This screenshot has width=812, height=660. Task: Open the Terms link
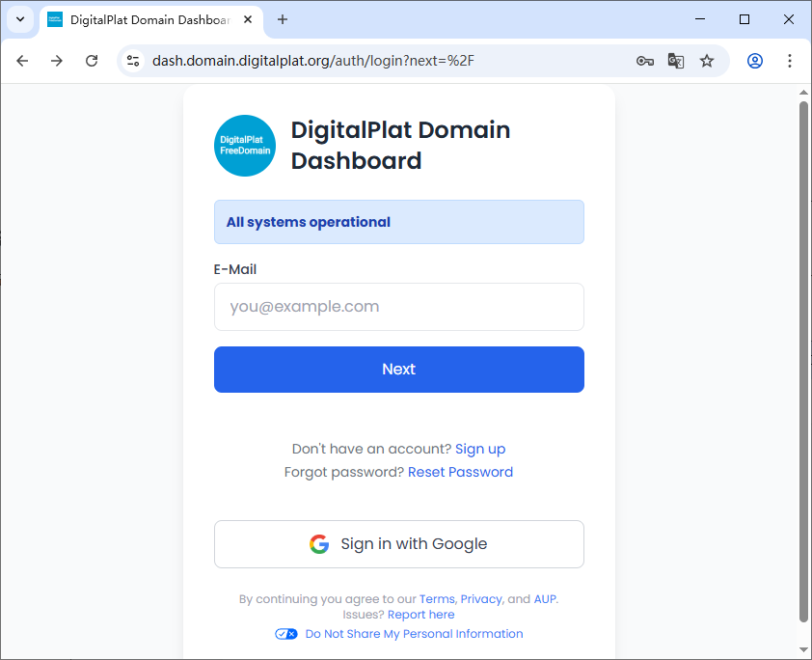click(x=437, y=599)
